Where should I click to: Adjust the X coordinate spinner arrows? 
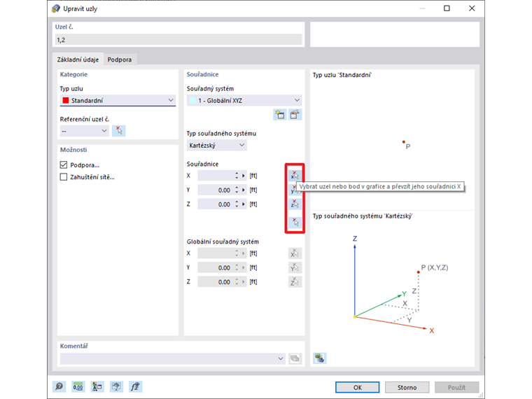pyautogui.click(x=237, y=176)
